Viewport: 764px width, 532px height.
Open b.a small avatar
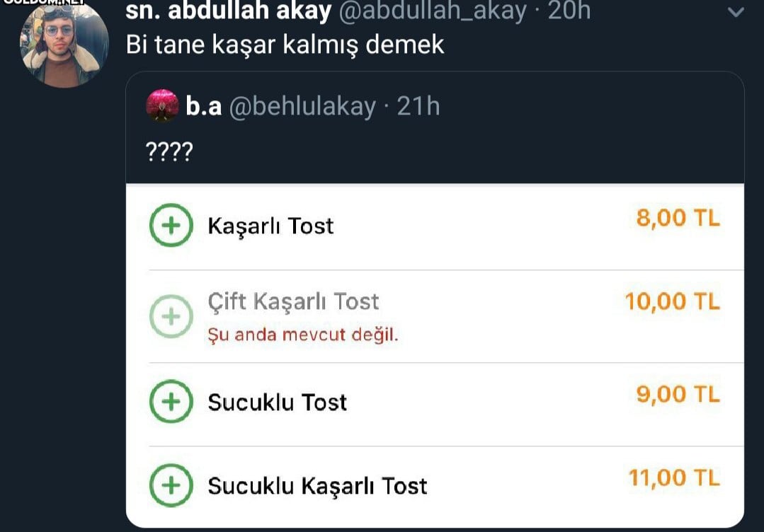pos(162,105)
